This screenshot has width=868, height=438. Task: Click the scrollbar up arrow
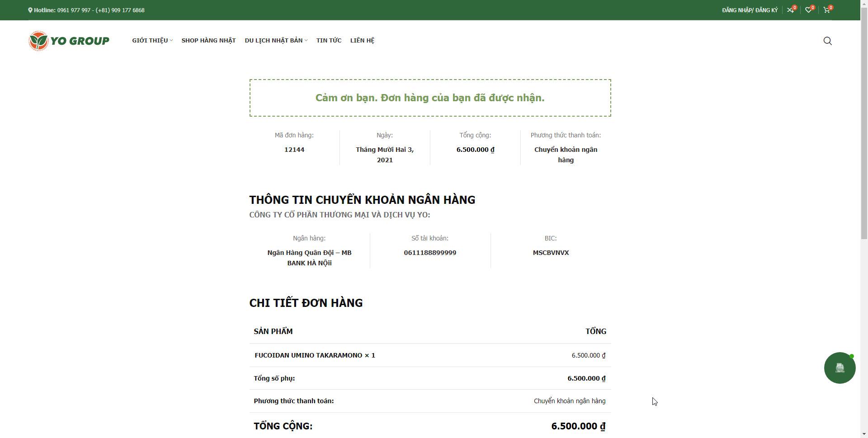pyautogui.click(x=864, y=4)
